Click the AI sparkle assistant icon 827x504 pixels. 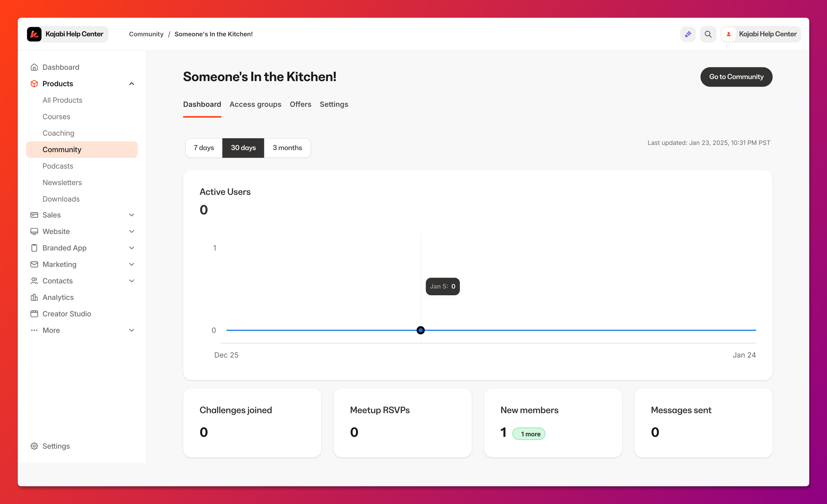[688, 34]
